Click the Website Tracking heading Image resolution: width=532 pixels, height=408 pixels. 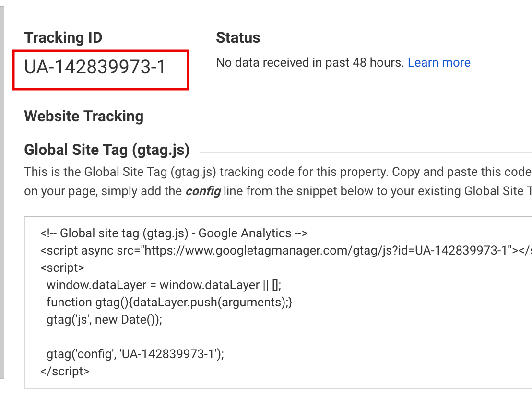83,116
